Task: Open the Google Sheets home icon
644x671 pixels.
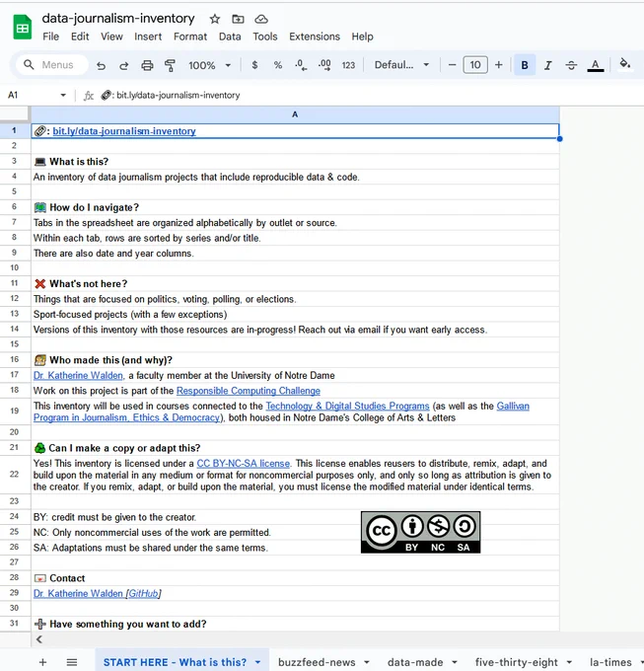Action: pyautogui.click(x=23, y=27)
